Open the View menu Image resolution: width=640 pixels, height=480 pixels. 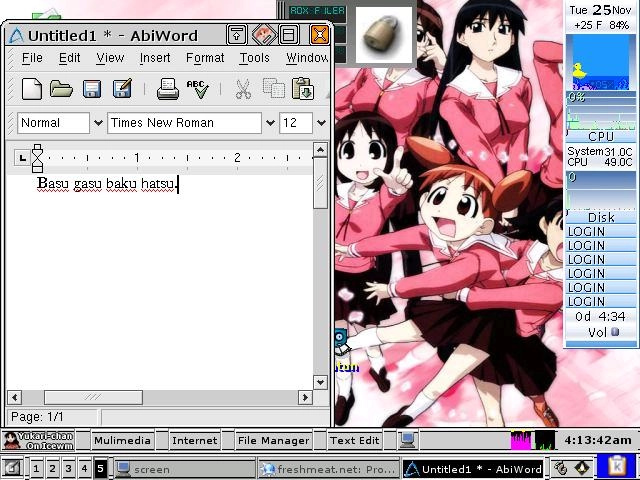pyautogui.click(x=110, y=58)
